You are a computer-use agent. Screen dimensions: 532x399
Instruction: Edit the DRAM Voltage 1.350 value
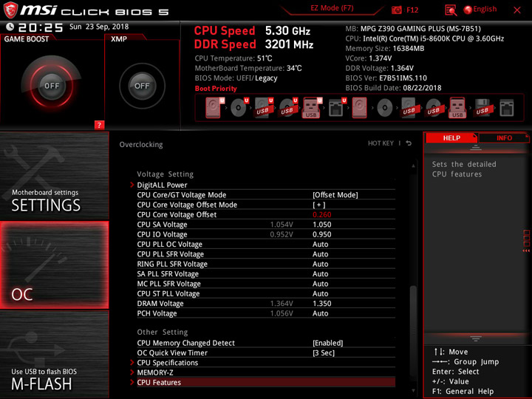click(x=321, y=304)
